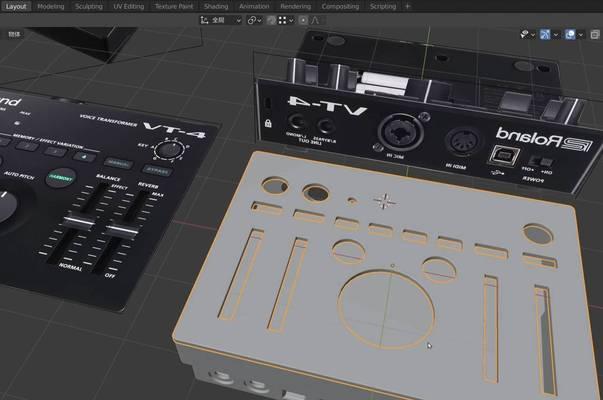
Task: Open the Shading workspace tab
Action: pyautogui.click(x=216, y=6)
